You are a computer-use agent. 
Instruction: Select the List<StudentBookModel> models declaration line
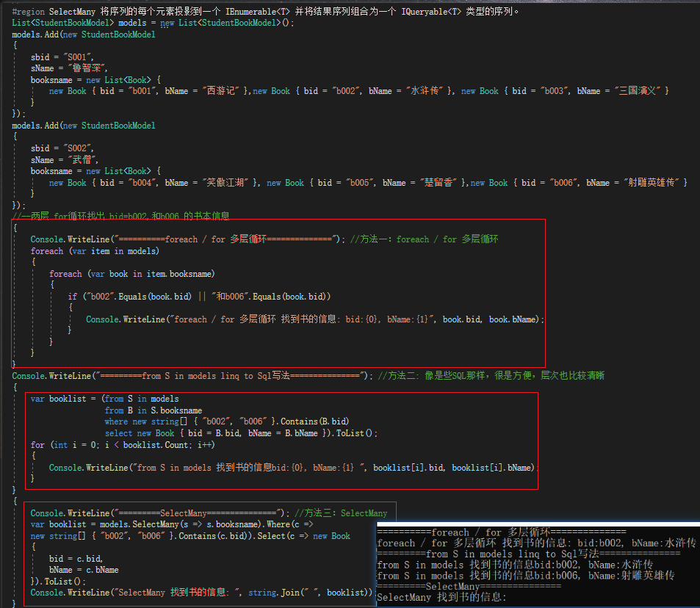tap(153, 23)
